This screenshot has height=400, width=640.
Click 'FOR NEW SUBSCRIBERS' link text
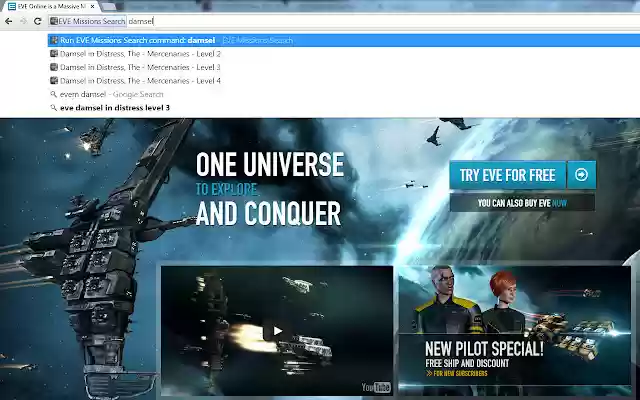click(x=457, y=373)
